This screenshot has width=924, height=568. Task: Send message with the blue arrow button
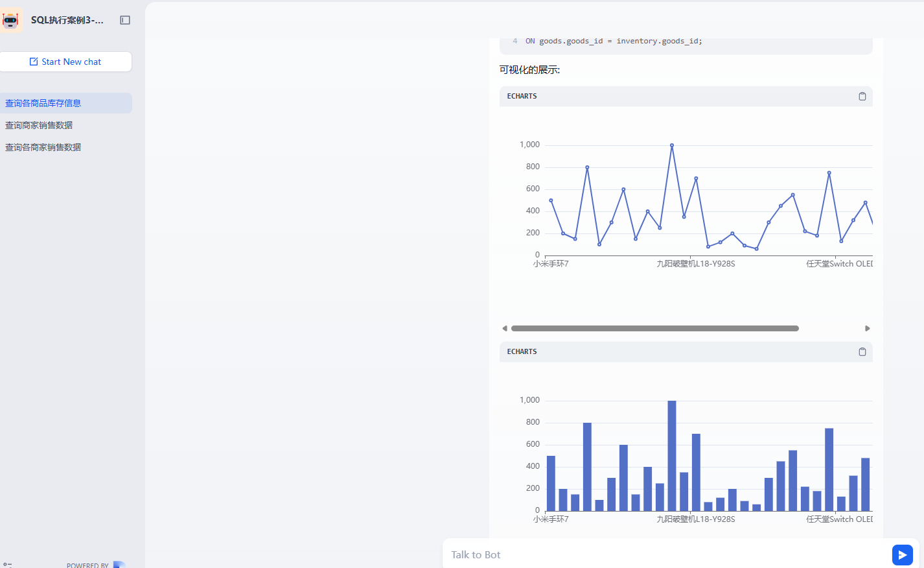(x=902, y=554)
